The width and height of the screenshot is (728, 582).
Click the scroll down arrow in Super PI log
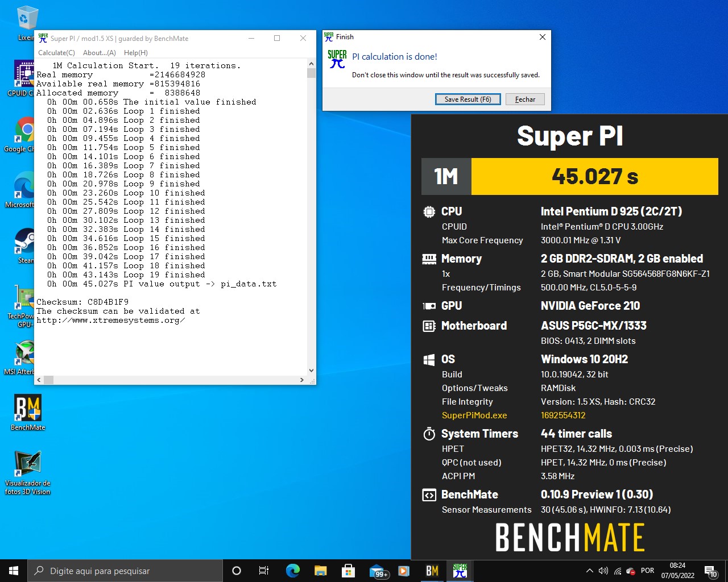pyautogui.click(x=311, y=371)
